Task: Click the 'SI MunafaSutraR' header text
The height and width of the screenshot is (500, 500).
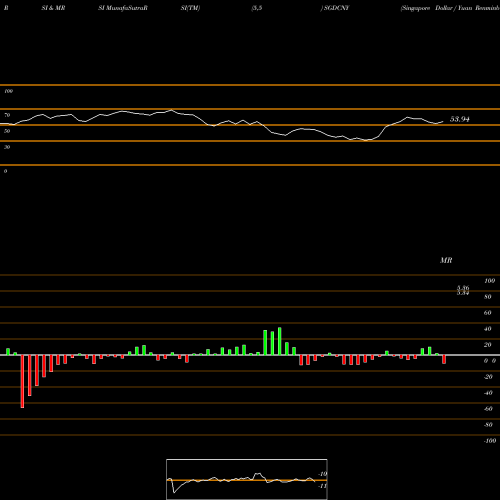Action: click(x=123, y=8)
